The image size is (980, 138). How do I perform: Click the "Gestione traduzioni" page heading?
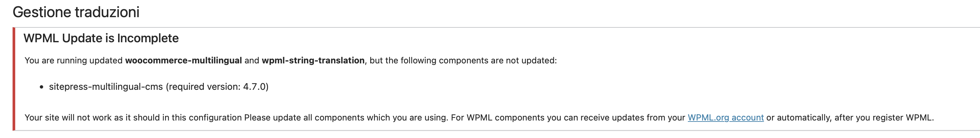point(76,12)
